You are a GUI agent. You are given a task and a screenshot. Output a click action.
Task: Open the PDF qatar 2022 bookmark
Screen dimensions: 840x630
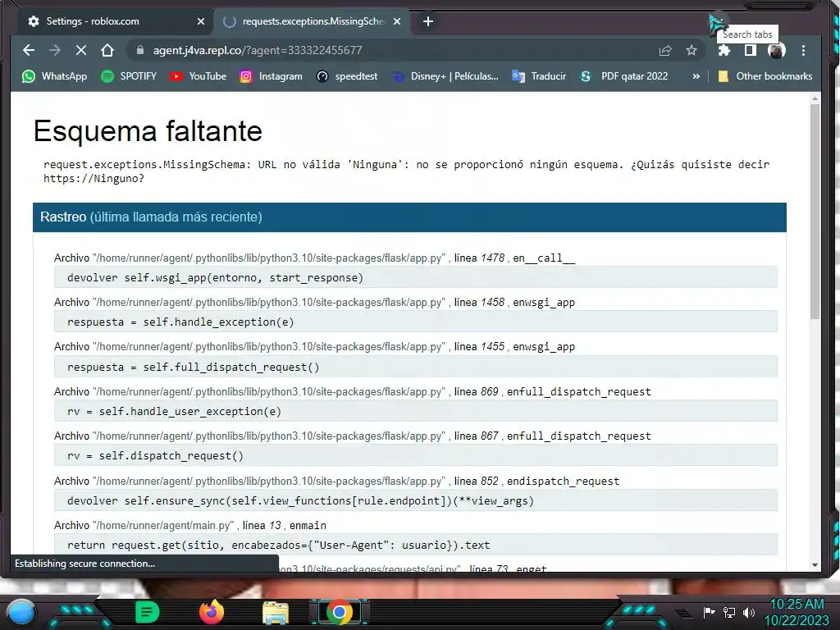pos(624,76)
